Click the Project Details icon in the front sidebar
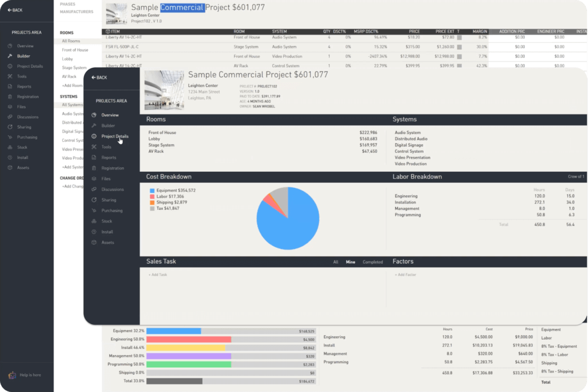588x392 pixels. 94,136
